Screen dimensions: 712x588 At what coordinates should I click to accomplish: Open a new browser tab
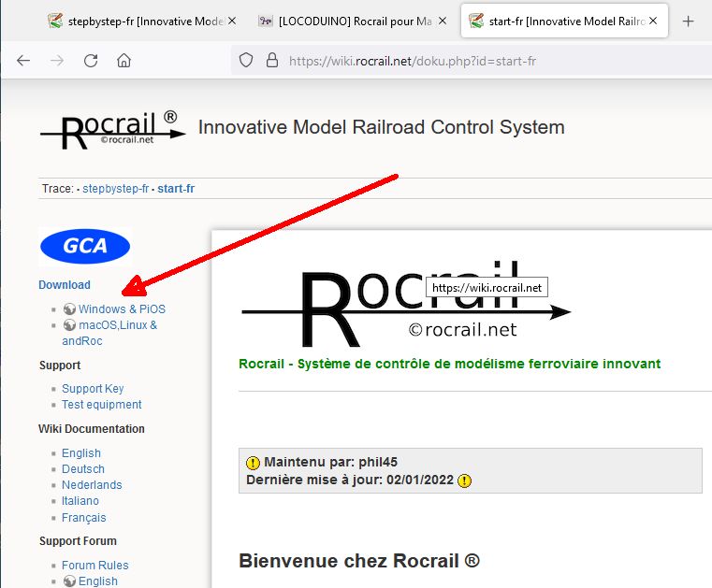689,21
